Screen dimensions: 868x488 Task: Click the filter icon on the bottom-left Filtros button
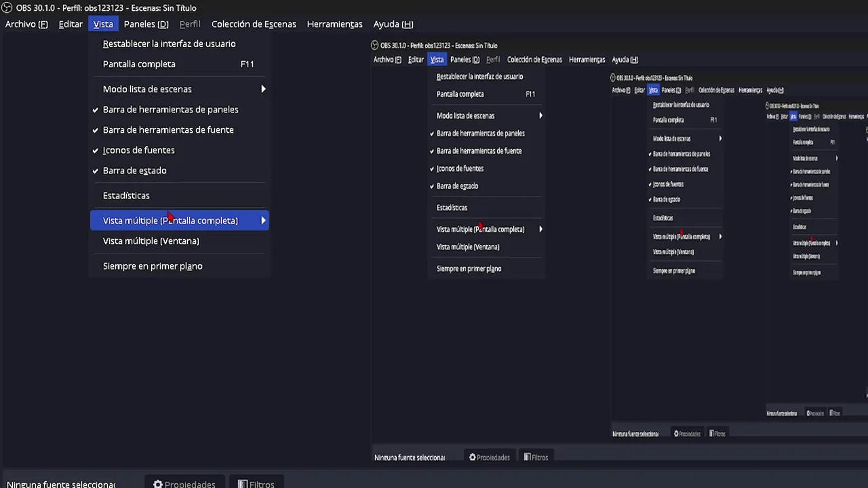(x=242, y=485)
